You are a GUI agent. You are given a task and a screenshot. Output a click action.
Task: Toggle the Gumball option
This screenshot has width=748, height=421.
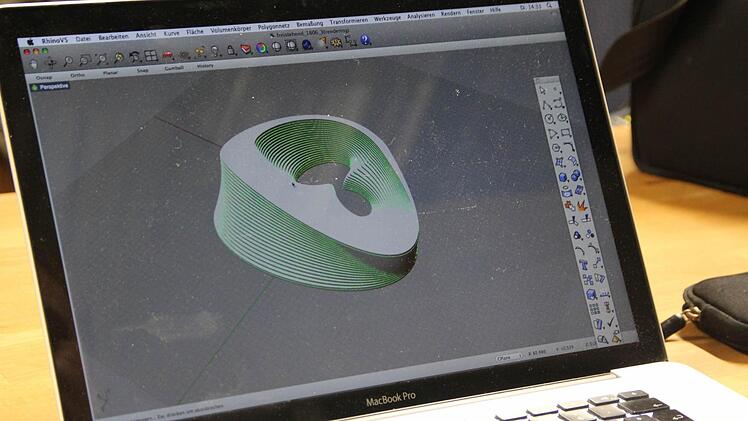(x=173, y=67)
